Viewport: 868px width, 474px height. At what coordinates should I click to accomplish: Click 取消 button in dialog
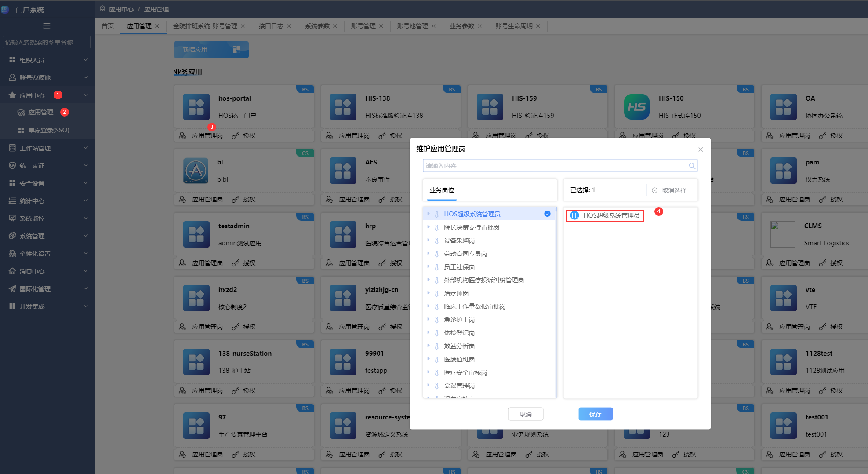point(526,414)
